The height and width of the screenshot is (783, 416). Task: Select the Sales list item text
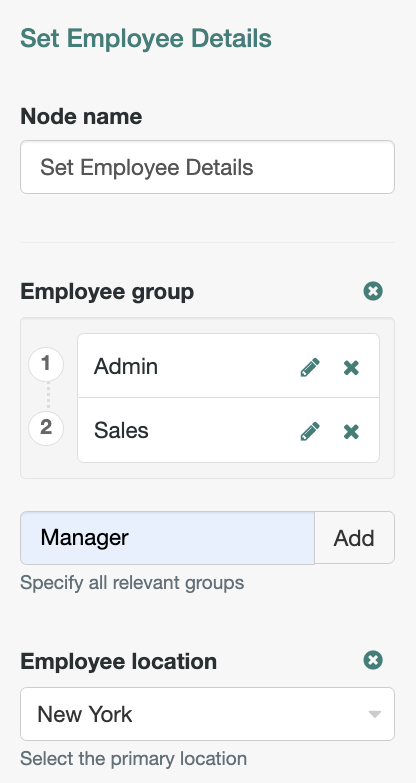click(121, 430)
